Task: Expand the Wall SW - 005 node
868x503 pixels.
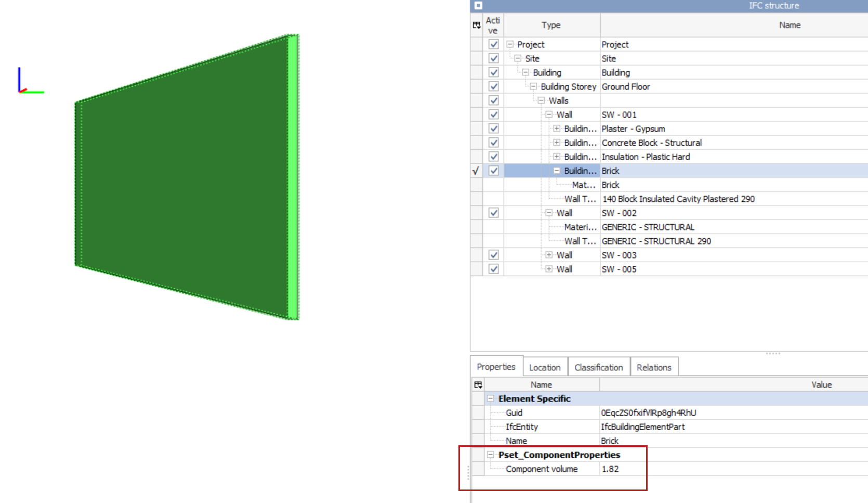Action: tap(549, 269)
